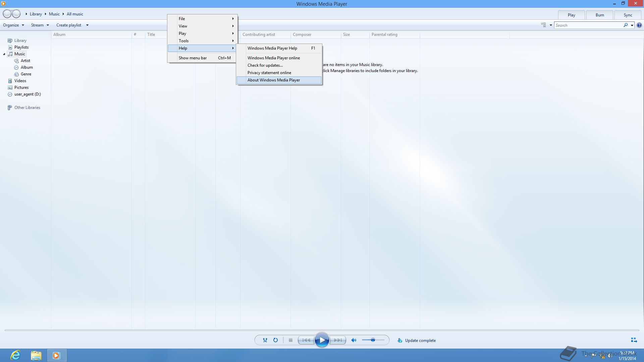644x362 pixels.
Task: Open the Tools submenu
Action: (203, 41)
